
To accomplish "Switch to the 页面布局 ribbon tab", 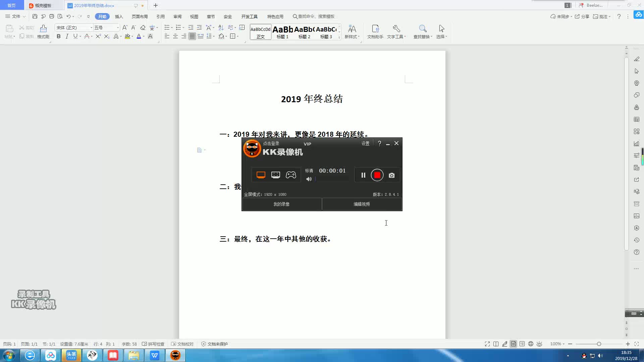I will (x=140, y=16).
